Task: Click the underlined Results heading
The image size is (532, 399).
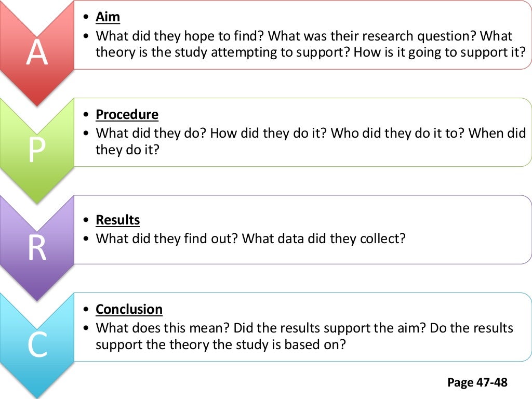Action: click(x=118, y=220)
